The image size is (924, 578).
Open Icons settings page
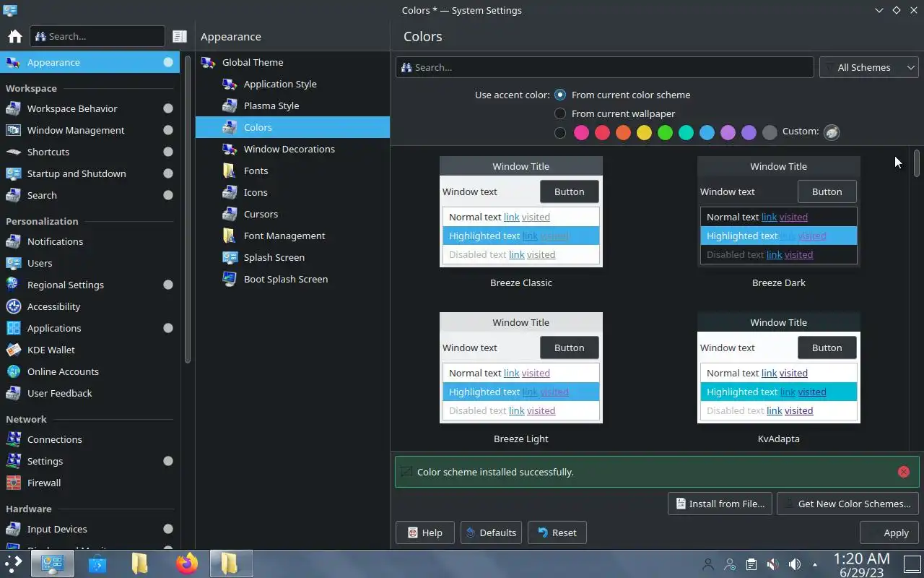(x=292, y=192)
